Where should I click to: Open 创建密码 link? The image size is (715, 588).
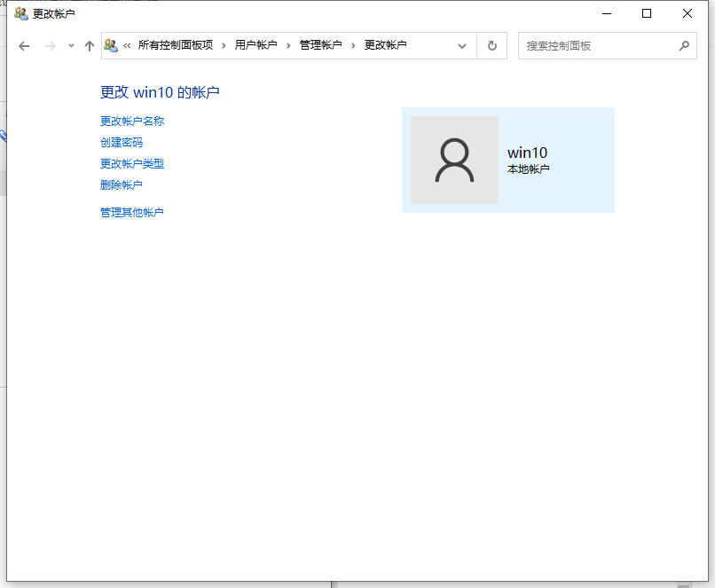pos(120,142)
